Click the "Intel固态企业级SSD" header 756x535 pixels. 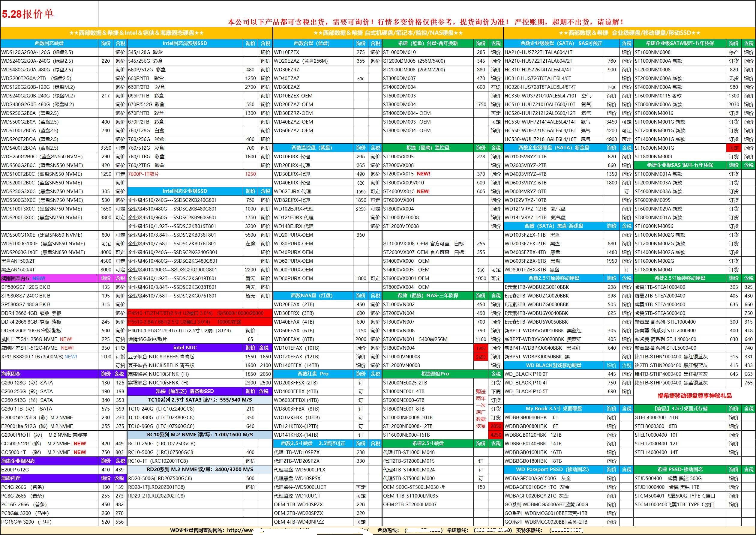tap(185, 191)
